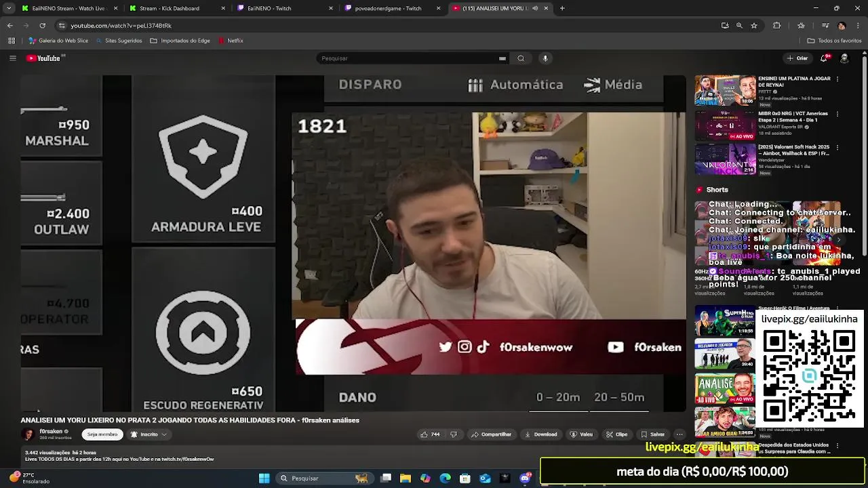The width and height of the screenshot is (868, 488).
Task: Click the Valeu thanks button
Action: pyautogui.click(x=581, y=434)
